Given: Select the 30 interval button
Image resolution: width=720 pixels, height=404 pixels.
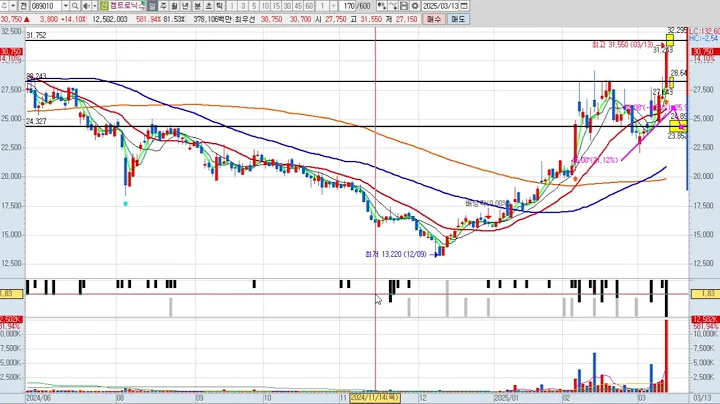Looking at the screenshot, I should (x=287, y=6).
